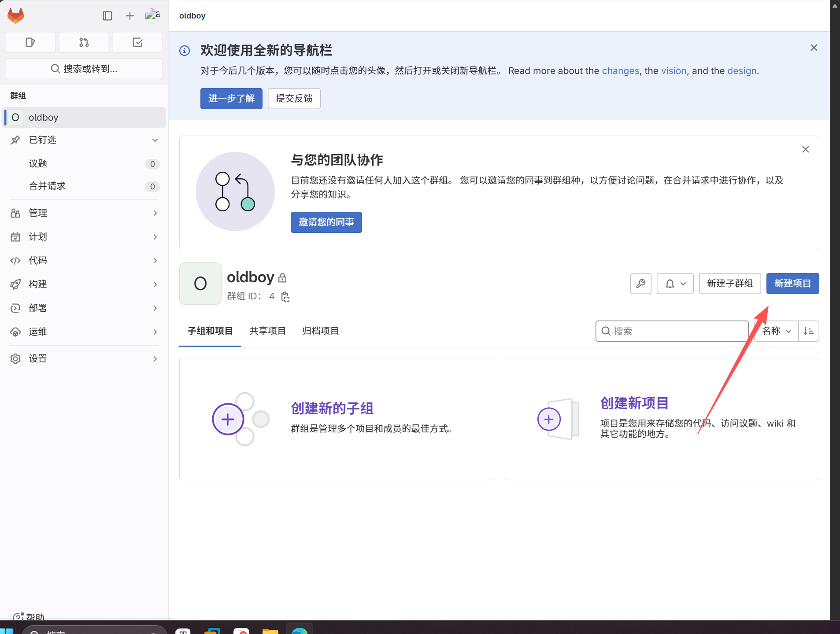Click the 新建项目 button
Image resolution: width=840 pixels, height=634 pixels.
(x=793, y=284)
